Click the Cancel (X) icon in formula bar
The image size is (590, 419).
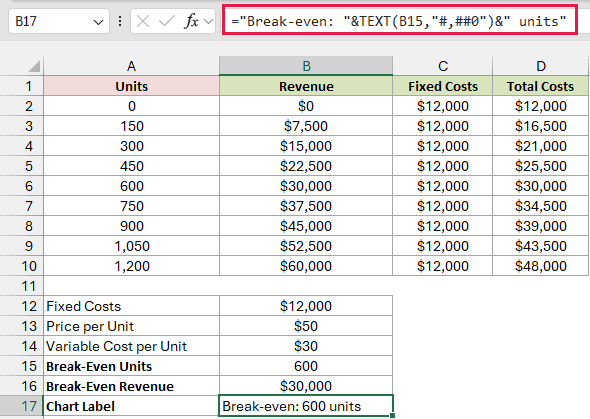(143, 21)
